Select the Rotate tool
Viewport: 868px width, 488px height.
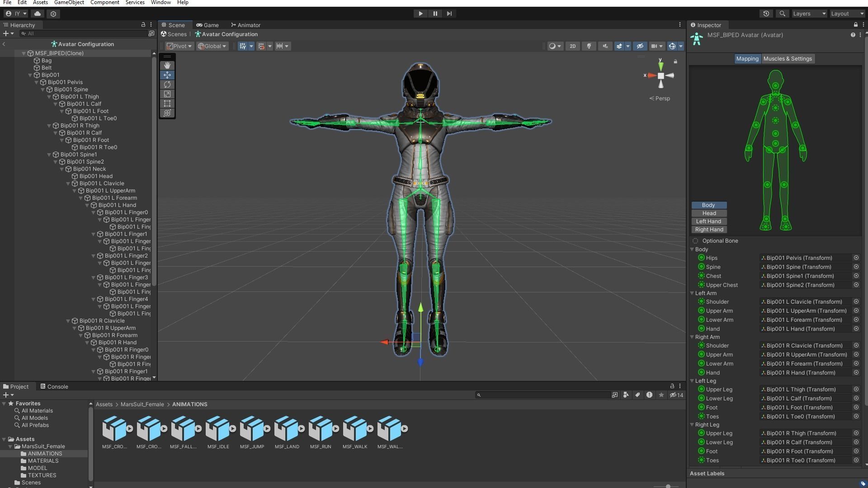click(x=167, y=84)
